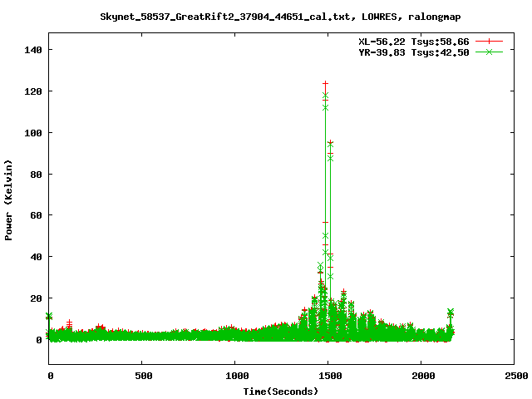Click the red plus markers near 100 seconds
532x399 pixels.
(x=69, y=324)
